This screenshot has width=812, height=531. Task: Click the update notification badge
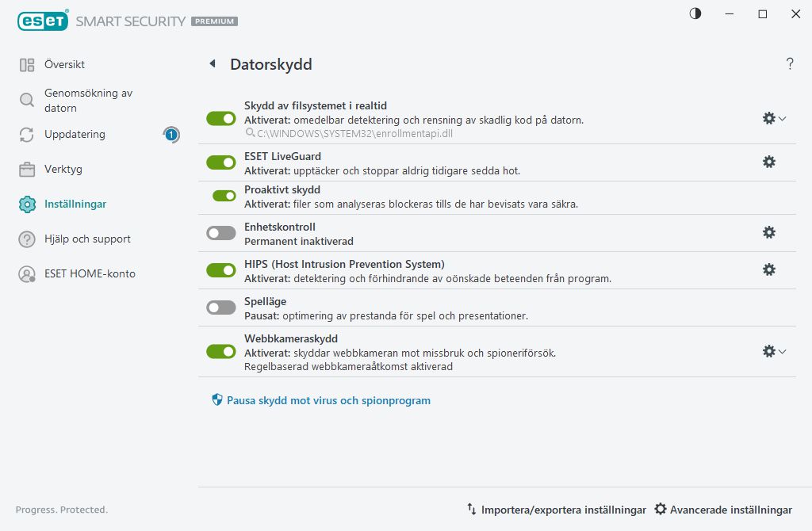point(171,135)
